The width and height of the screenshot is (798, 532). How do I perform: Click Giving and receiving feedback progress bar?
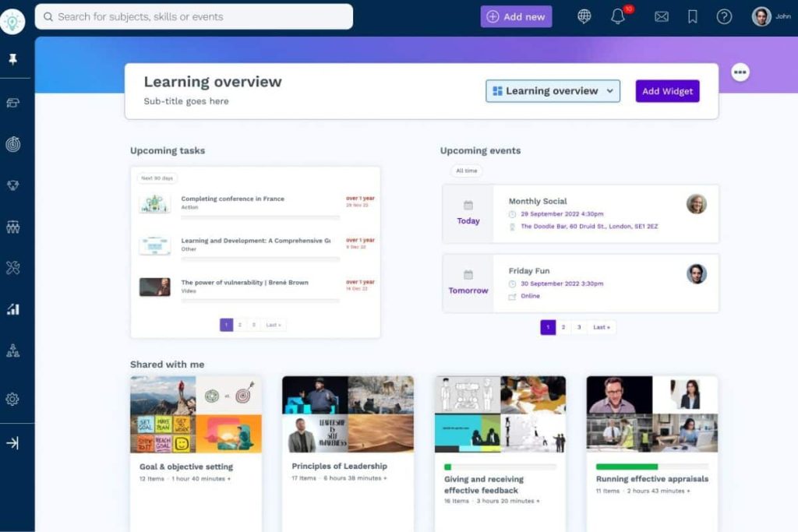click(x=500, y=467)
